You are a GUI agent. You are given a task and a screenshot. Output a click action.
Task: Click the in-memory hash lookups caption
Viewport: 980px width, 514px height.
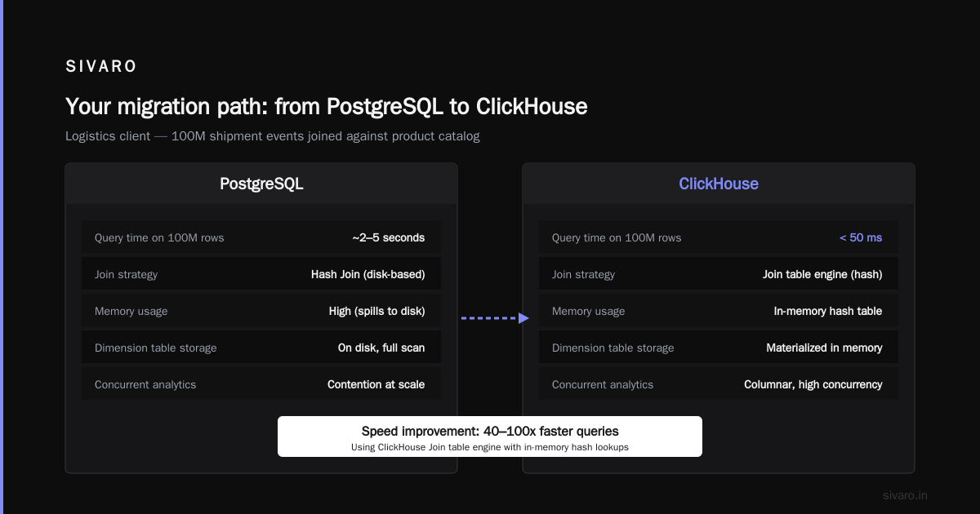490,447
